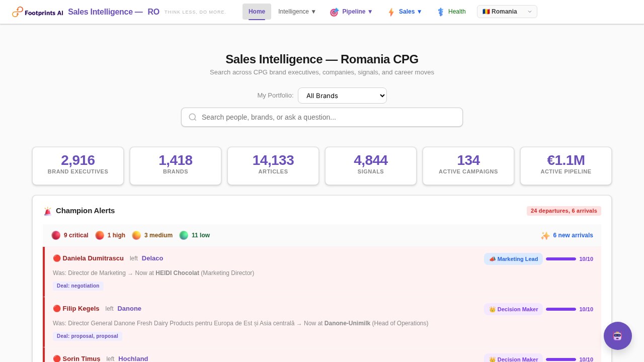Viewport: 644px width, 362px height.
Task: Open the 4,844 Signals card
Action: tap(371, 166)
